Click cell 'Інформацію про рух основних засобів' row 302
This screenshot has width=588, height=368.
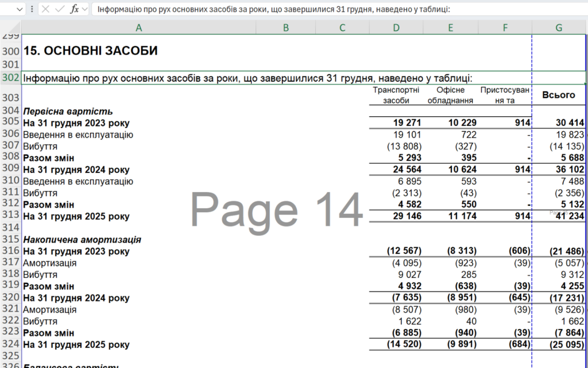tap(247, 78)
